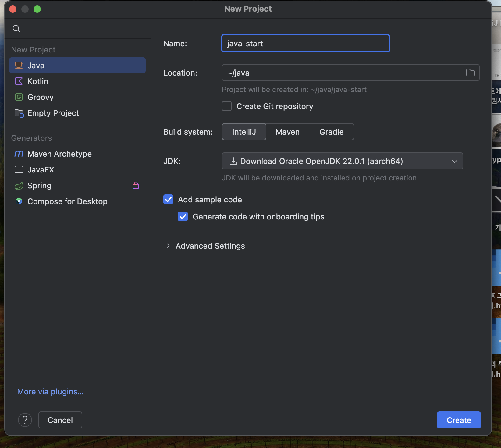Enable Create Git repository checkbox
501x448 pixels.
click(x=227, y=106)
